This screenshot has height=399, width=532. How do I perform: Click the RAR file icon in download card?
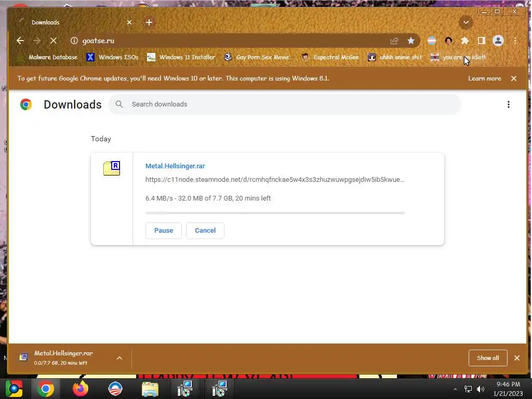[112, 168]
